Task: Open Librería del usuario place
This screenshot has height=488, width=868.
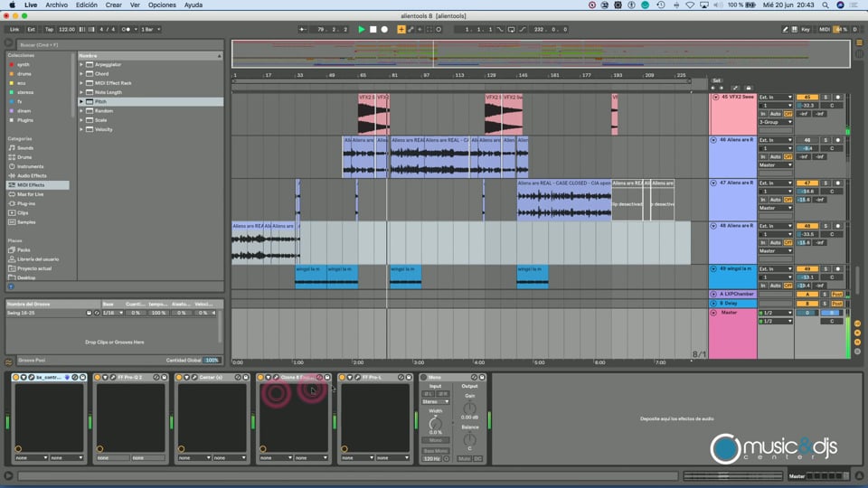Action: [38, 259]
